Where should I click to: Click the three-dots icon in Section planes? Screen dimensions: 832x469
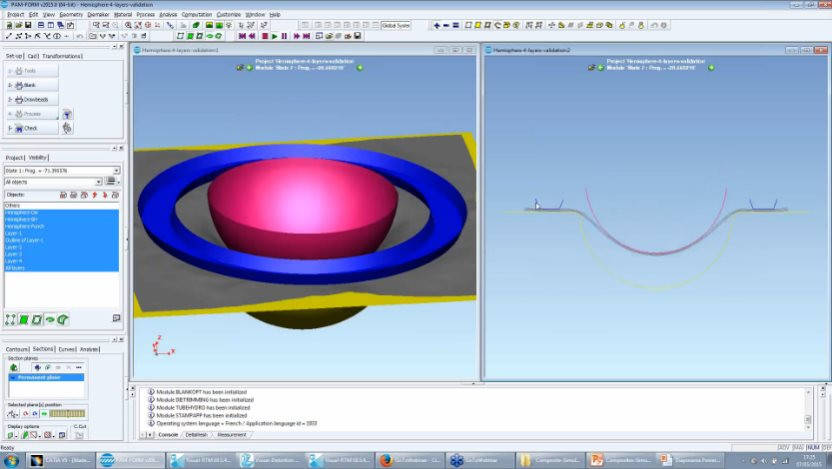coord(79,367)
